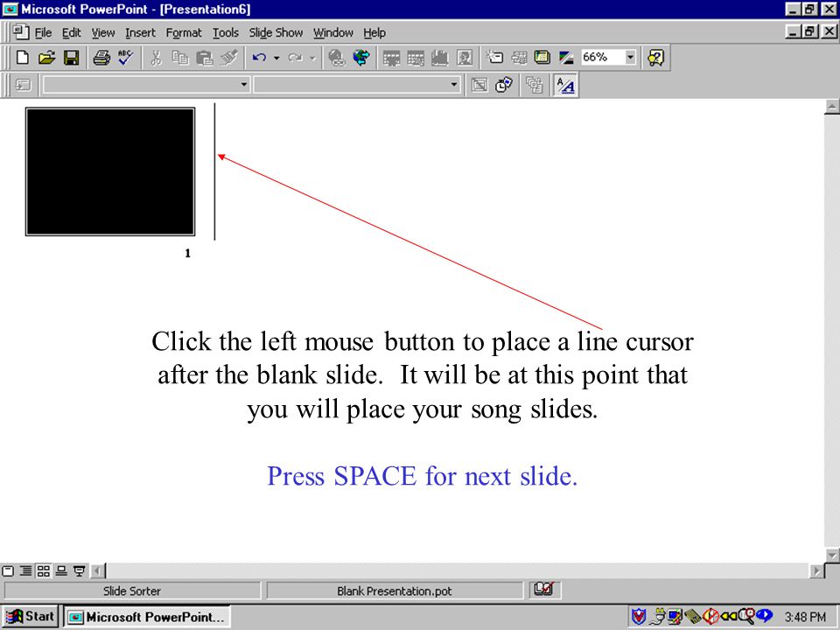Click Slide Sorter status bar text
Screen dimensions: 840x630
[x=132, y=591]
